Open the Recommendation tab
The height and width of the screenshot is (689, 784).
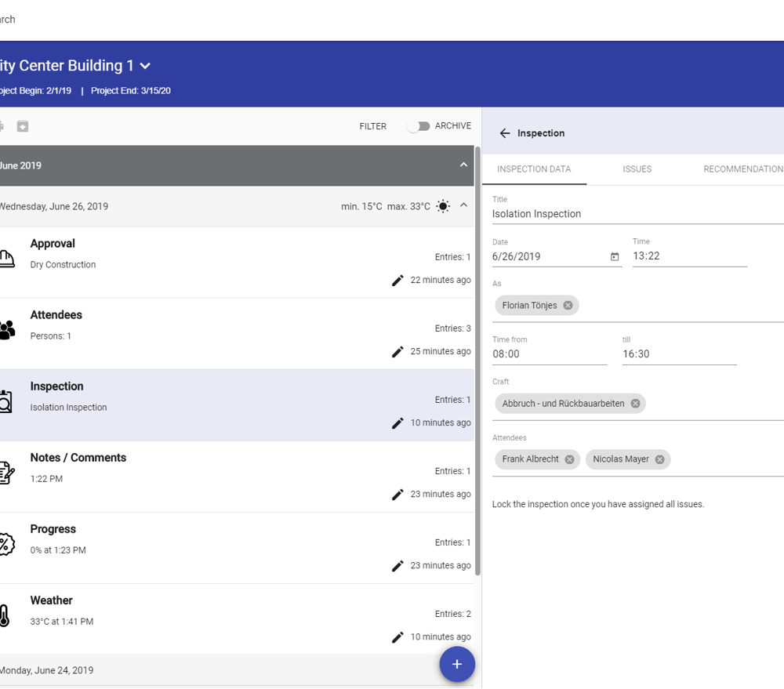(x=743, y=169)
